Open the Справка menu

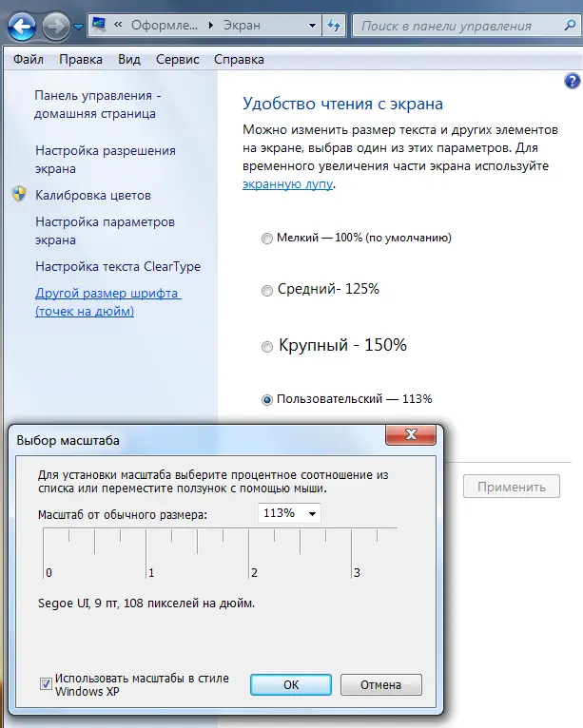239,60
